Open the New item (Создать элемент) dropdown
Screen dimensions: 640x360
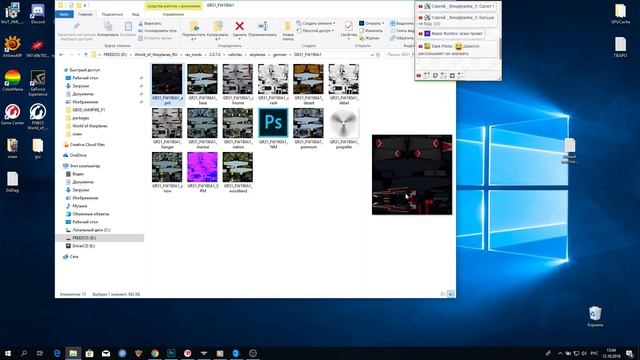(x=316, y=23)
